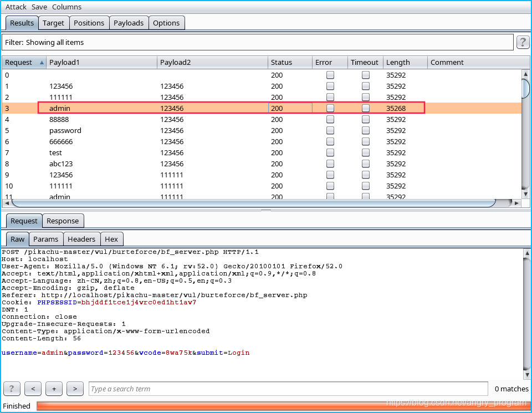Switch to the Response tab
The width and height of the screenshot is (532, 413).
(x=63, y=221)
